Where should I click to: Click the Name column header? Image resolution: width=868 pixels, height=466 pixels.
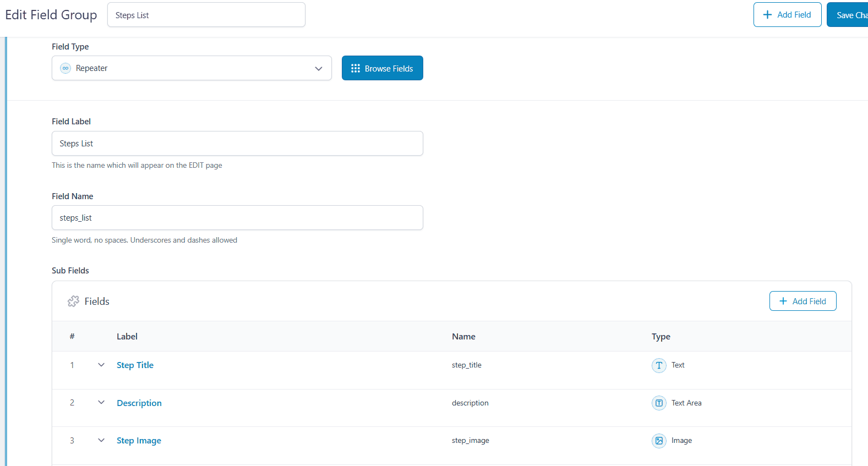tap(463, 337)
